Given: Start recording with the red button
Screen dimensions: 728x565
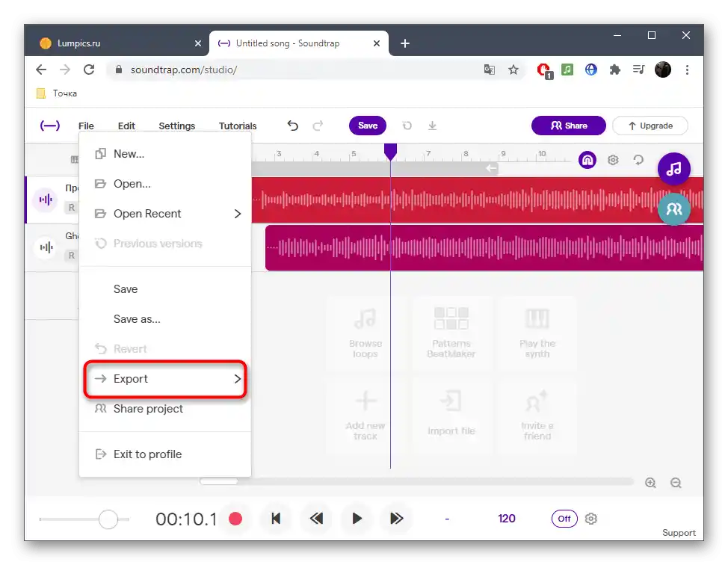Looking at the screenshot, I should (x=235, y=519).
